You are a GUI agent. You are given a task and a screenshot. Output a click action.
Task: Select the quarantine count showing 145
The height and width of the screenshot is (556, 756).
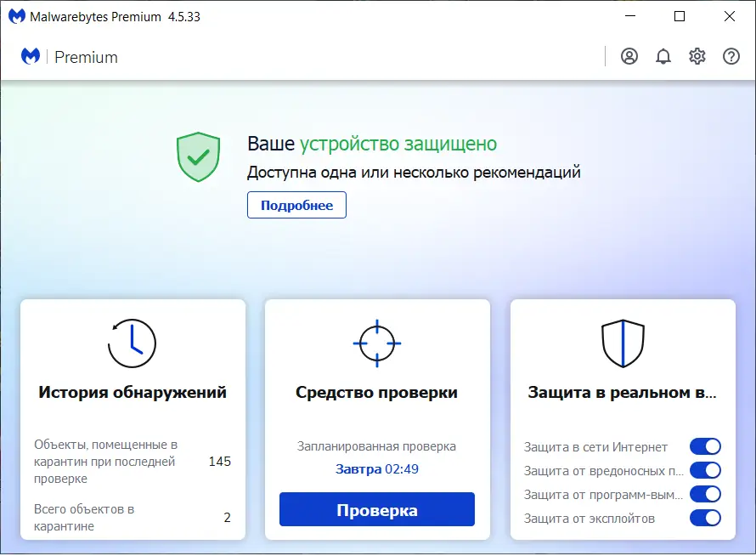click(219, 462)
